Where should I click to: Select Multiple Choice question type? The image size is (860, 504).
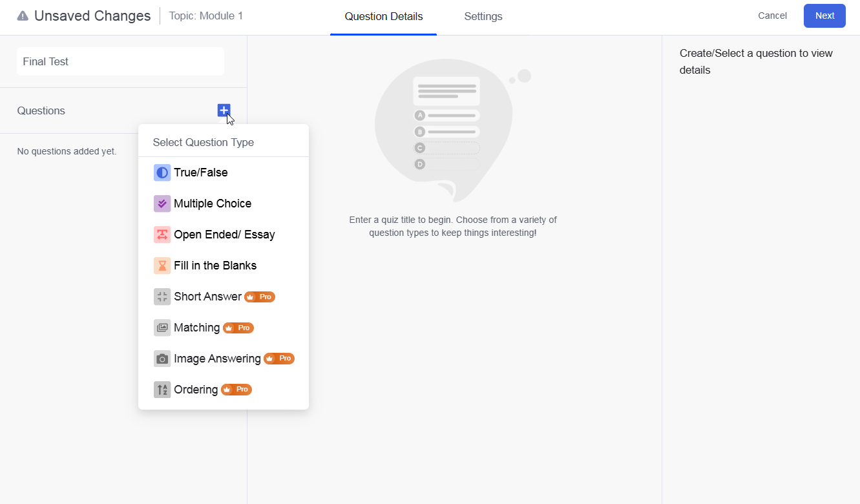[x=213, y=204]
